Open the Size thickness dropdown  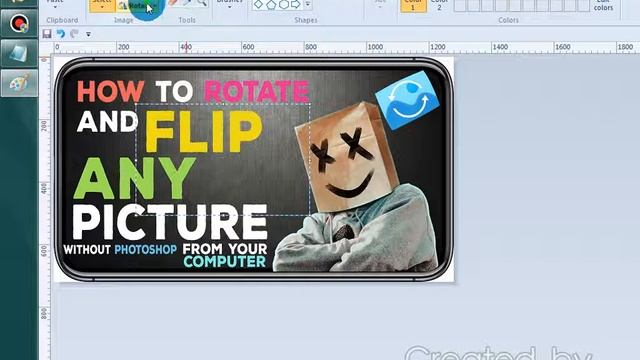(x=380, y=5)
